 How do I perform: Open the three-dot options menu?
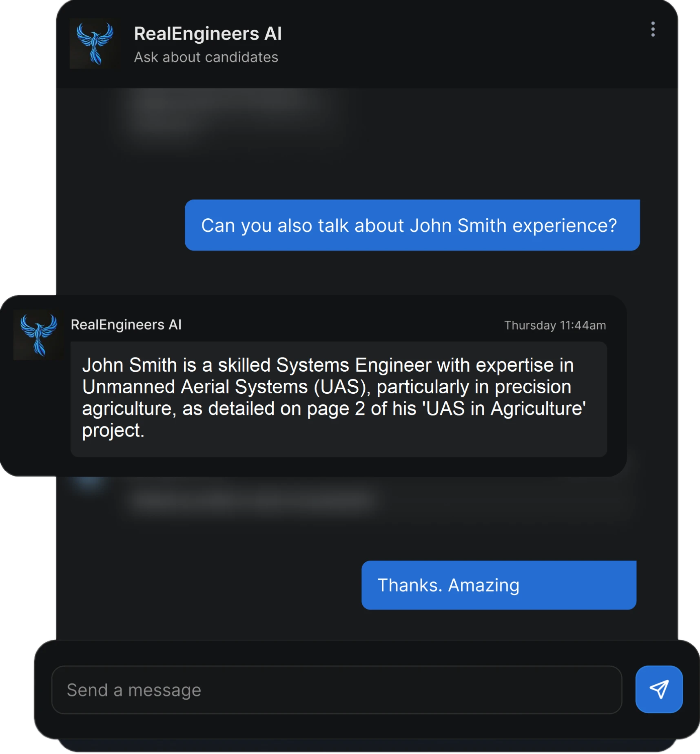[x=653, y=29]
